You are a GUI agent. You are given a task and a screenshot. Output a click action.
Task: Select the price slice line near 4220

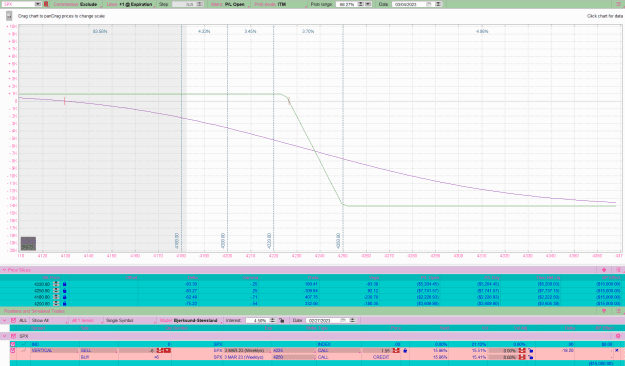[274, 138]
